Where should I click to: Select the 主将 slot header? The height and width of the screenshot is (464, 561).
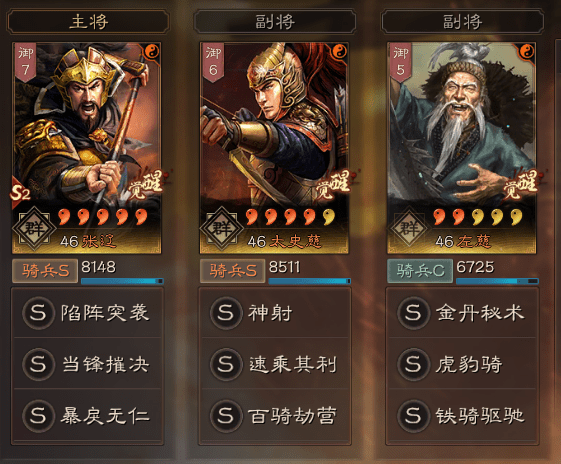coord(88,22)
